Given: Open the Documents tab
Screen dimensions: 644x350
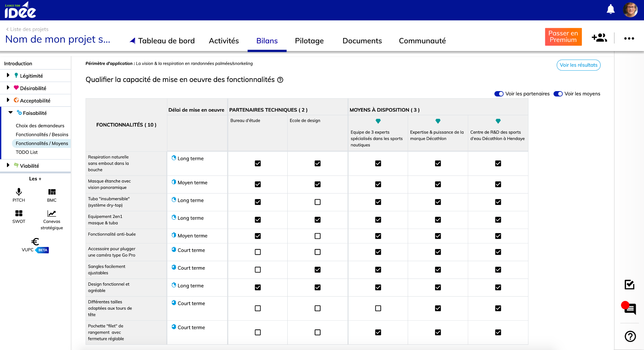Looking at the screenshot, I should click(x=362, y=41).
